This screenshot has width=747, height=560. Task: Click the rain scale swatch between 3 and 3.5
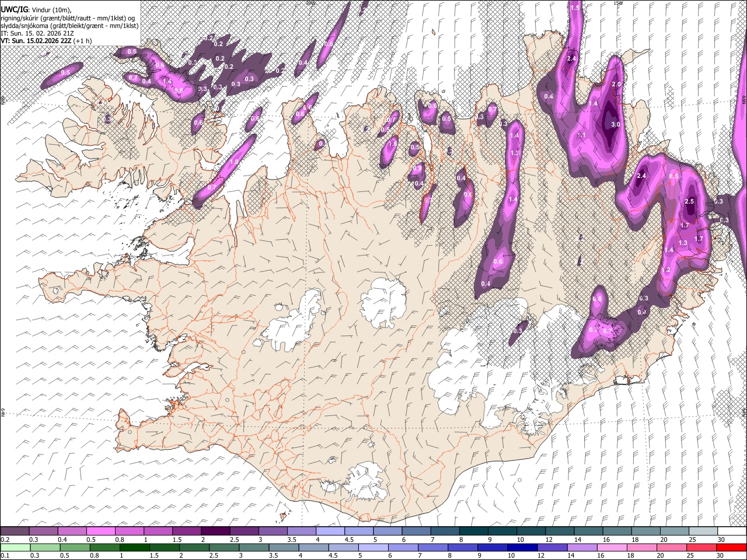[254, 547]
